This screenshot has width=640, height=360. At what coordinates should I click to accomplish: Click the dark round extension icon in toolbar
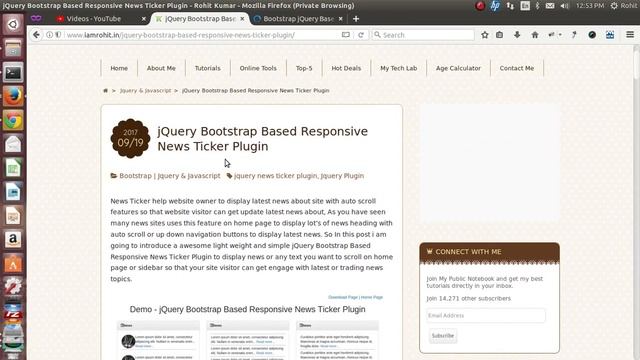[x=592, y=35]
